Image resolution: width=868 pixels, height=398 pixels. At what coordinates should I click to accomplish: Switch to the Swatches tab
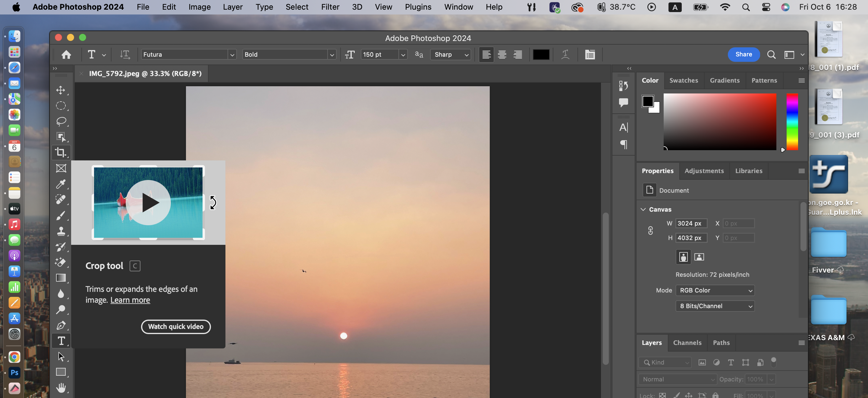tap(683, 80)
